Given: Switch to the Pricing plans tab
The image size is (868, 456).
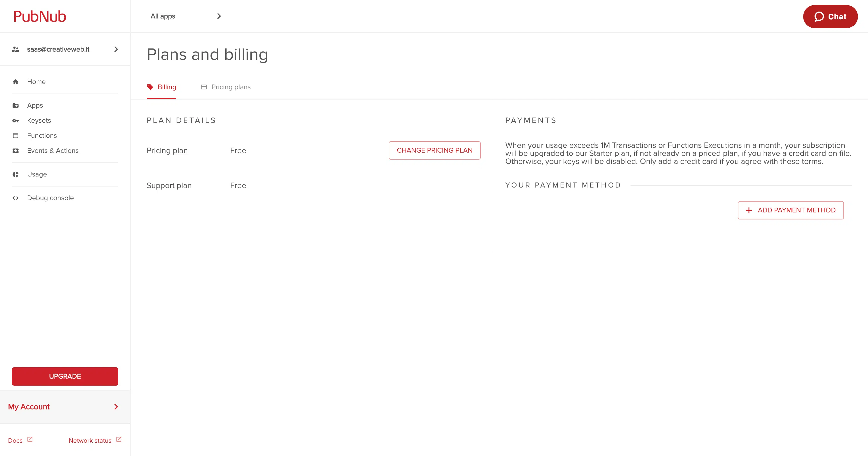Looking at the screenshot, I should pyautogui.click(x=226, y=87).
